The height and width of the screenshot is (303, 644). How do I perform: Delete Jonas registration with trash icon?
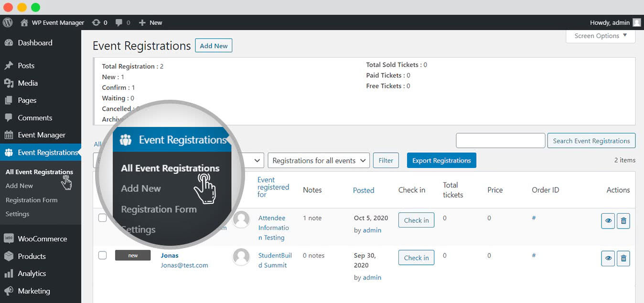coord(623,259)
